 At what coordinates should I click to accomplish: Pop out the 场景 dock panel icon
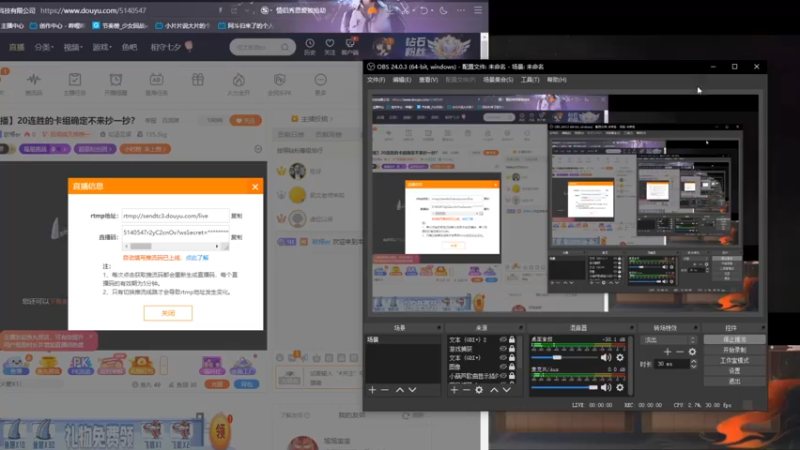click(x=438, y=328)
